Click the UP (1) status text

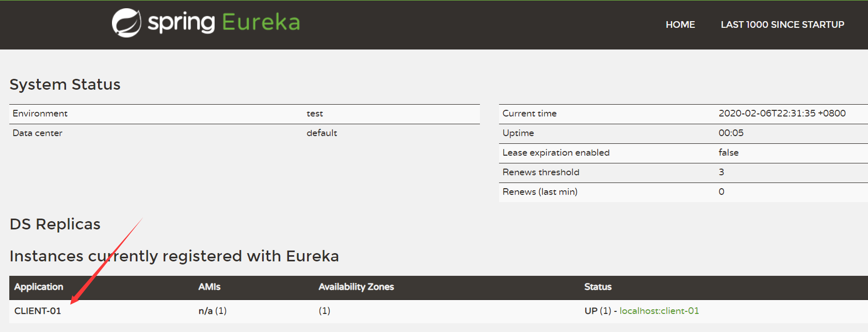pos(597,311)
